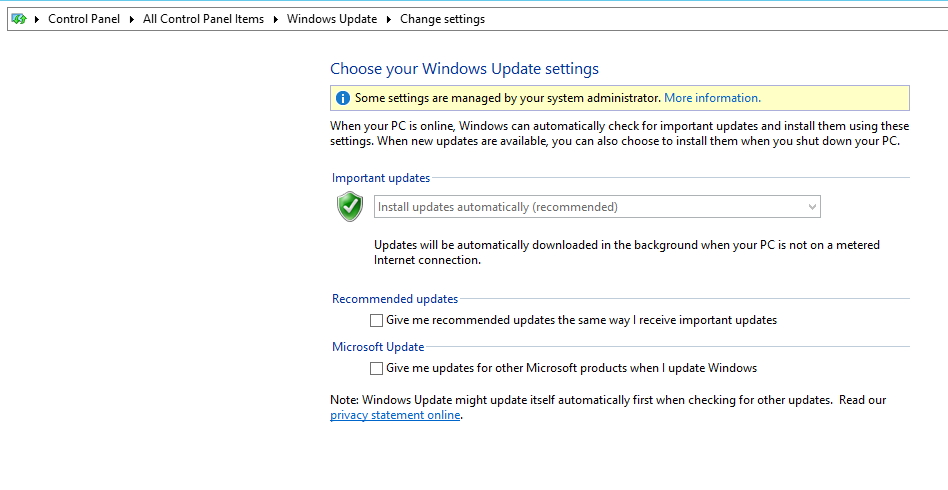
Task: Select the Change settings breadcrumb item
Action: pyautogui.click(x=443, y=19)
